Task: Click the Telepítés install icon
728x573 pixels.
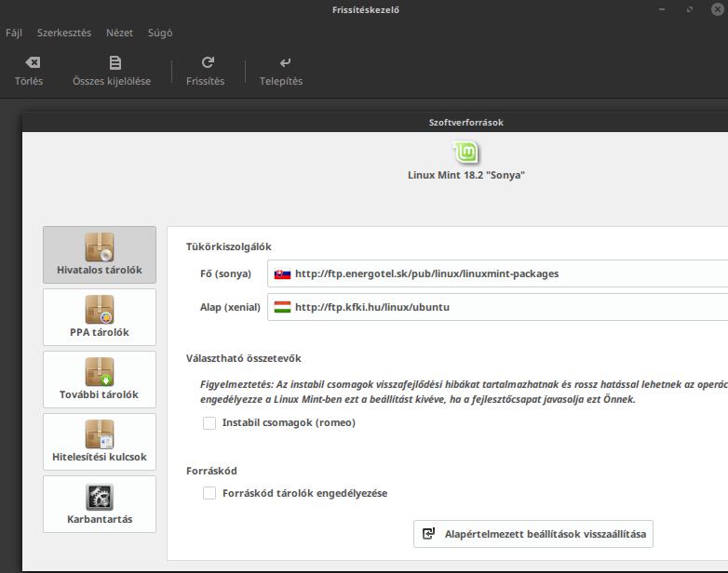Action: [x=285, y=62]
